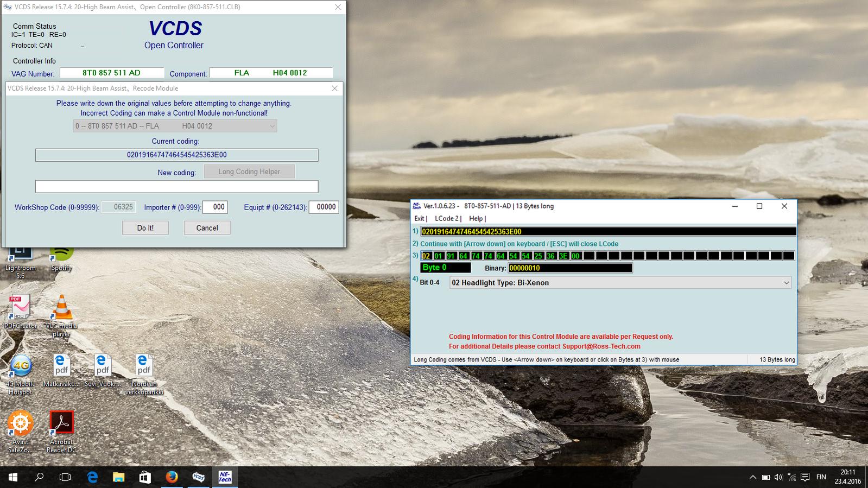868x488 pixels.
Task: Click the NE-Tech LCode taskbar icon
Action: point(225,477)
